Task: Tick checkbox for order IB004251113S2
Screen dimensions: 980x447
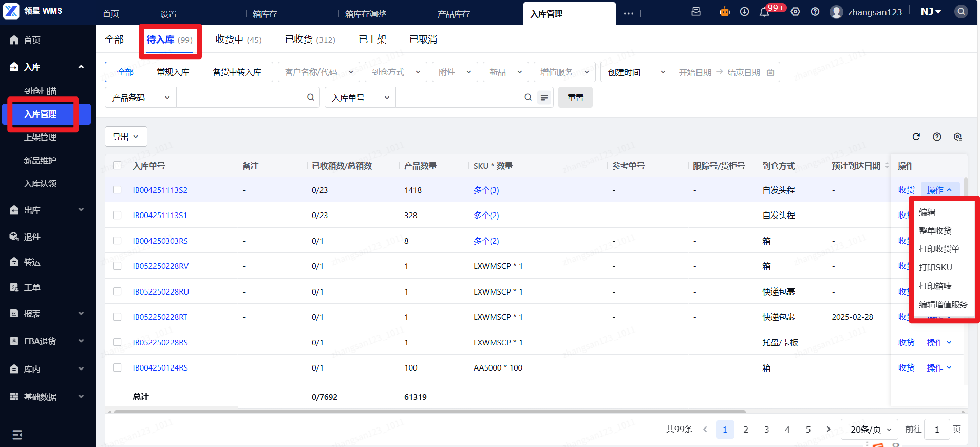Action: coord(117,190)
